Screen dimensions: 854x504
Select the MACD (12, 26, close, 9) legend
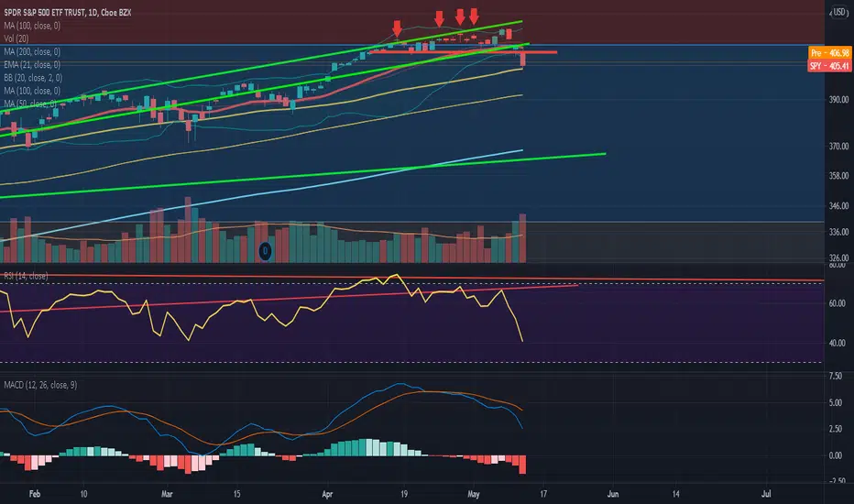pos(40,385)
